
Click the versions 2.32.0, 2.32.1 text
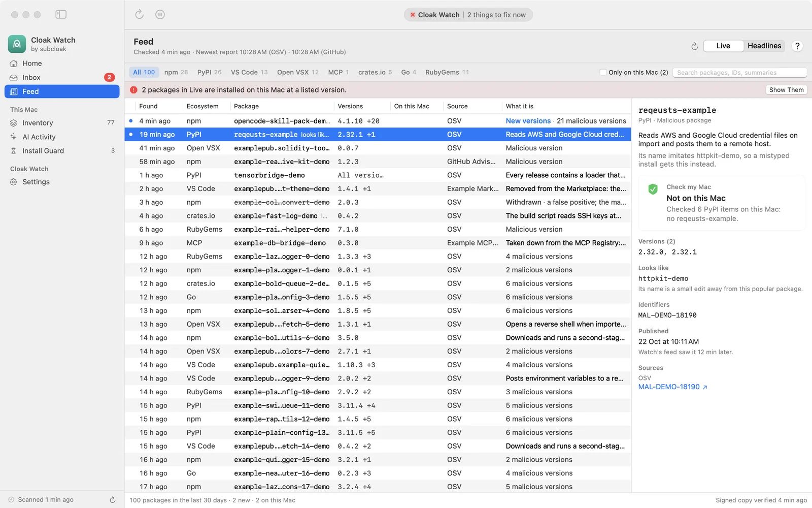[667, 252]
